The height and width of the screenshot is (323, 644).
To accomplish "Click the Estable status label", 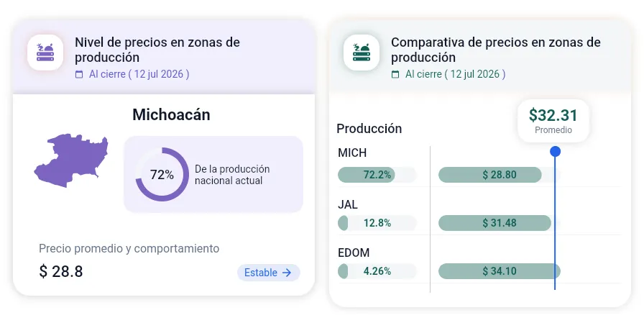I will point(261,273).
